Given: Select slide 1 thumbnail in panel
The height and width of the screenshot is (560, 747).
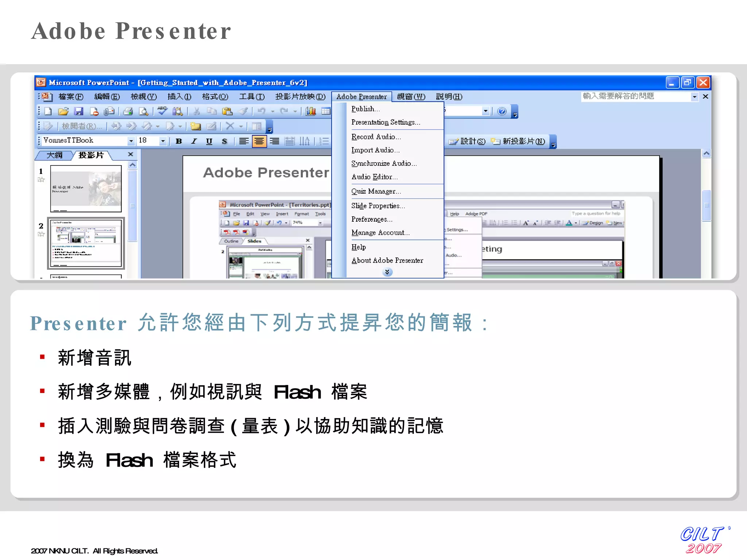Looking at the screenshot, I should (x=86, y=188).
